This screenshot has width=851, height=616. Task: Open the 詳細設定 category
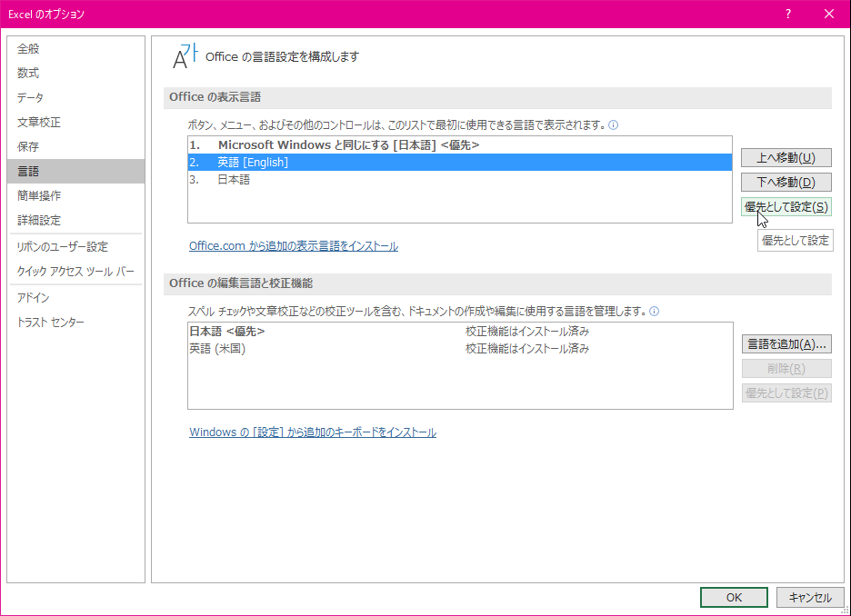[76, 220]
